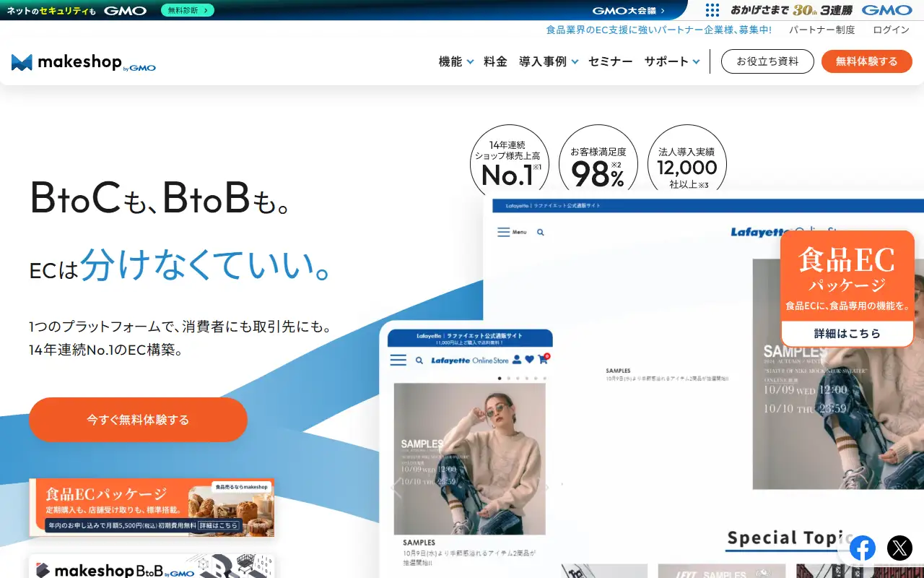This screenshot has height=578, width=924.
Task: Open the GMO group apps grid icon
Action: click(x=712, y=10)
